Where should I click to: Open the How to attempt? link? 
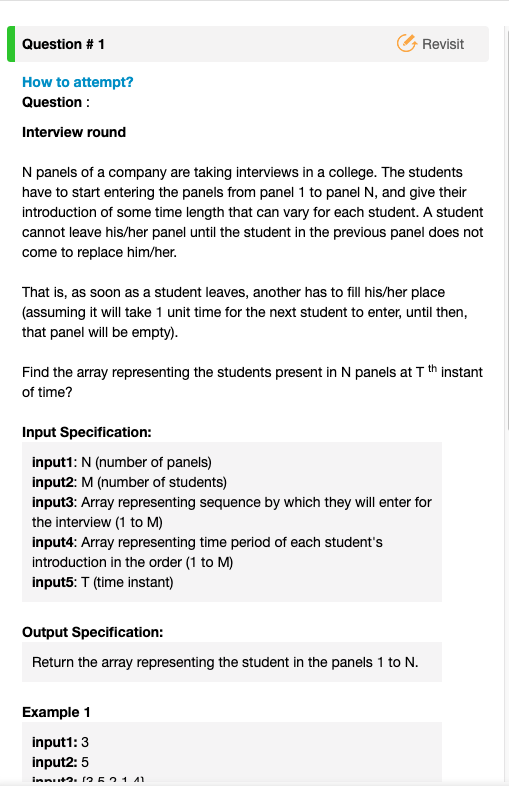click(x=78, y=82)
